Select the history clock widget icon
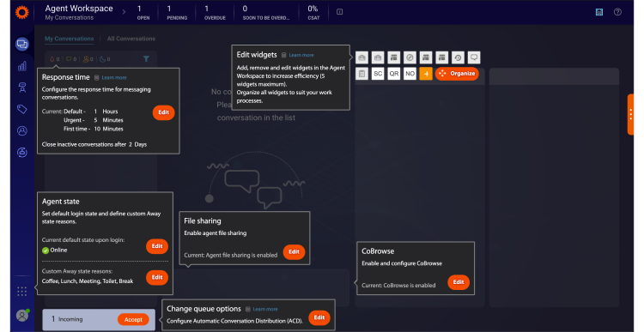644x332 pixels. pyautogui.click(x=458, y=57)
